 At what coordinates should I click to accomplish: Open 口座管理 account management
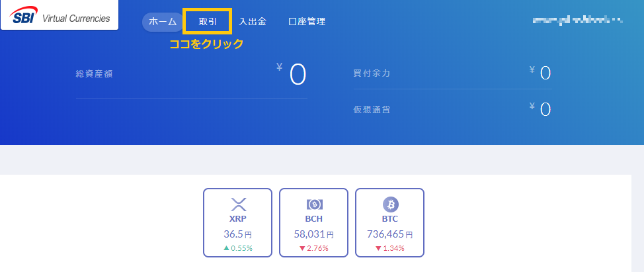click(x=307, y=22)
